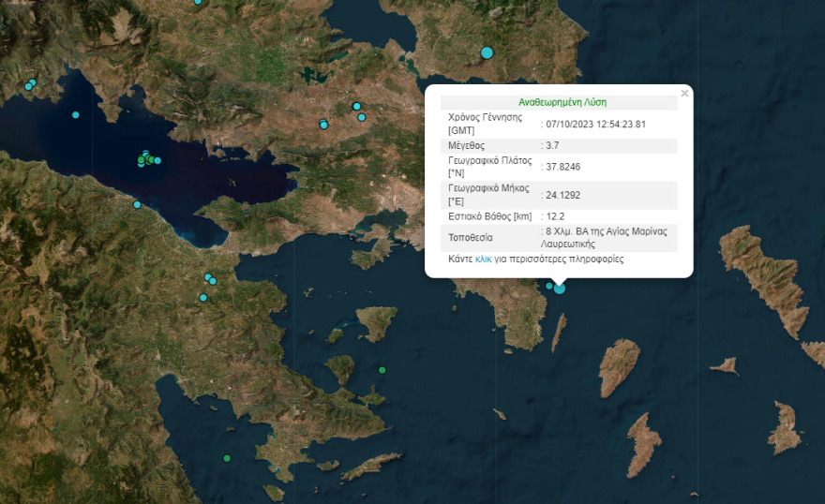Viewport: 825px width, 504px height.
Task: Select the lone cyan marker in the Peloponnese interior
Action: tap(203, 298)
